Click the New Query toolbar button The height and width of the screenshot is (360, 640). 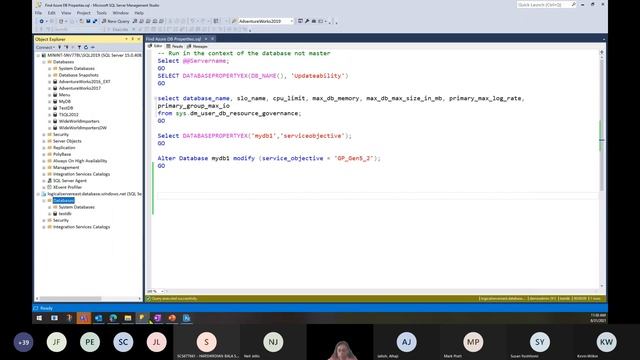(116, 21)
